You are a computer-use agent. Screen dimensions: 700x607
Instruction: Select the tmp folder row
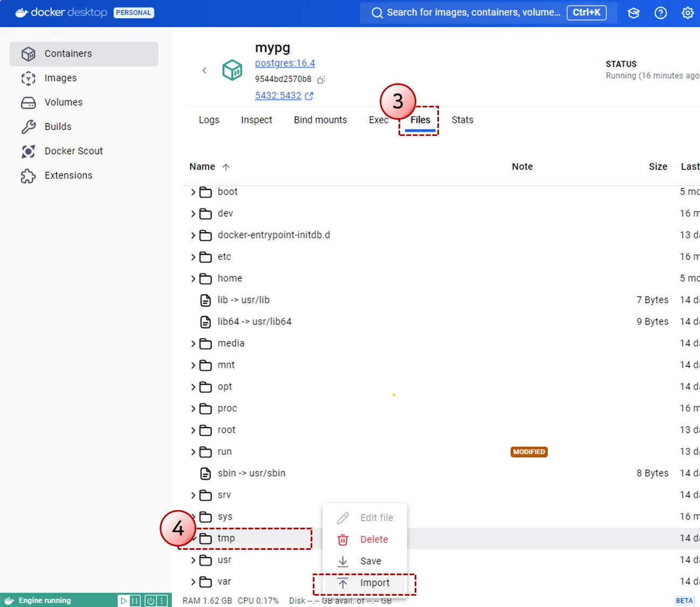(441, 538)
